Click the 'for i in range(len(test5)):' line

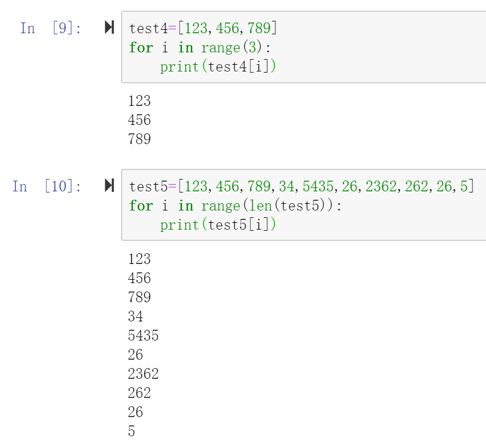(235, 205)
